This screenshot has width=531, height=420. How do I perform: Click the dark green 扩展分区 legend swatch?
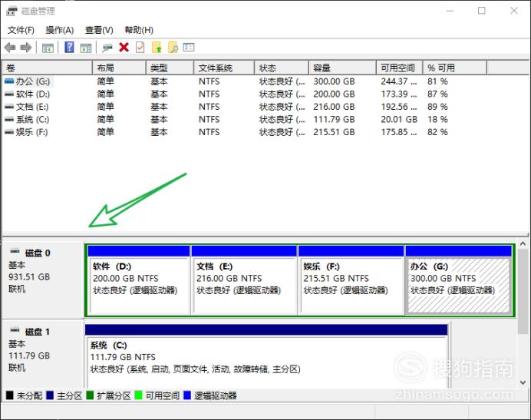[x=90, y=395]
